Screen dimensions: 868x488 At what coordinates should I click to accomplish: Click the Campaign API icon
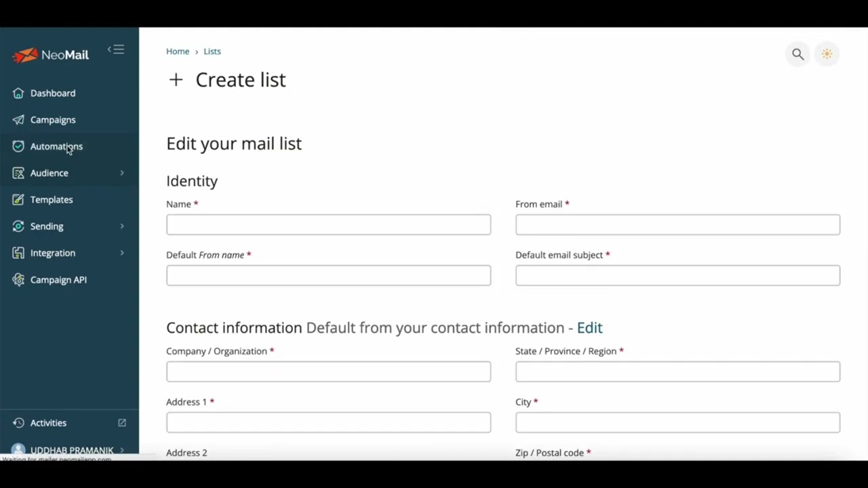[x=18, y=280]
